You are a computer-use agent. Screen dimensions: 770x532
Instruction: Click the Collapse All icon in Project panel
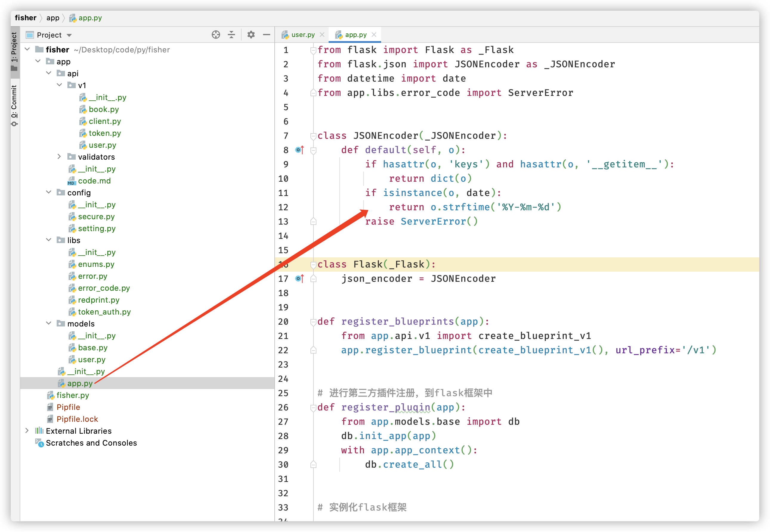point(231,35)
